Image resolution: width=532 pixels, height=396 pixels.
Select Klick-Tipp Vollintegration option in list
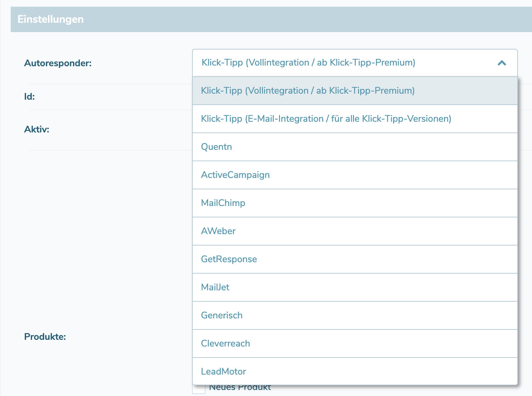pos(308,91)
